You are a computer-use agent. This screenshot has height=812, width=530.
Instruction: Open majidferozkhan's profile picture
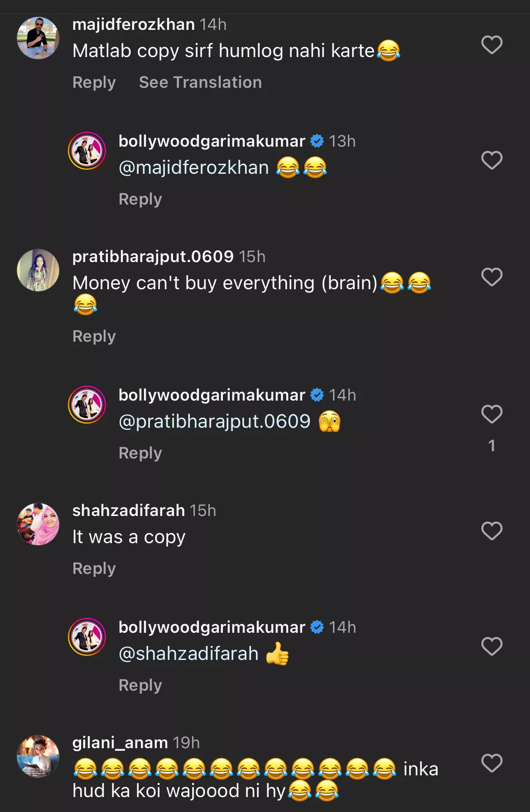38,38
